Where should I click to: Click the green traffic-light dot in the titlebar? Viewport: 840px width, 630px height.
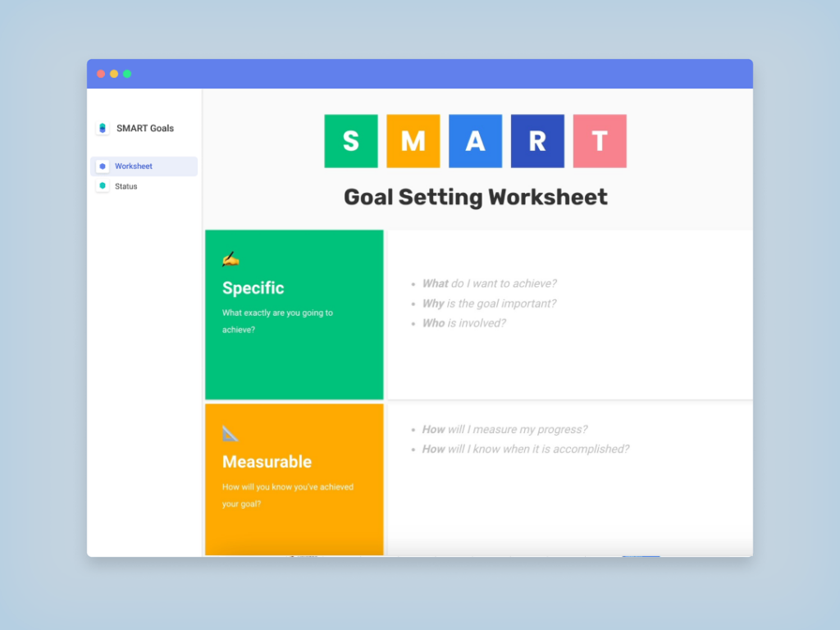[127, 73]
